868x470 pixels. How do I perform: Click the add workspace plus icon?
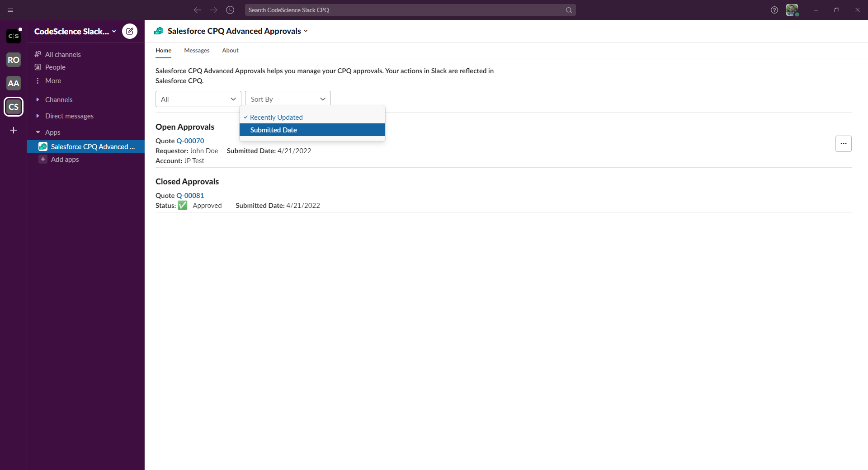pos(14,130)
